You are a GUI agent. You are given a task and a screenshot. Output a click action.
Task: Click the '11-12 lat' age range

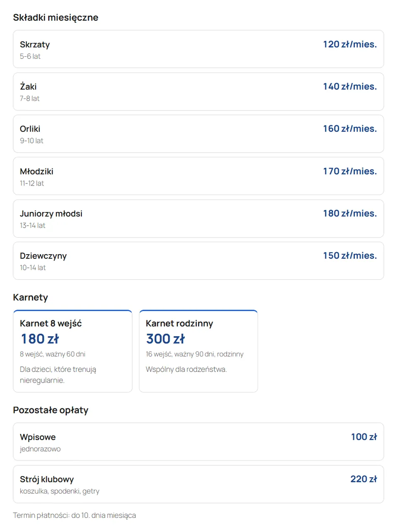32,183
